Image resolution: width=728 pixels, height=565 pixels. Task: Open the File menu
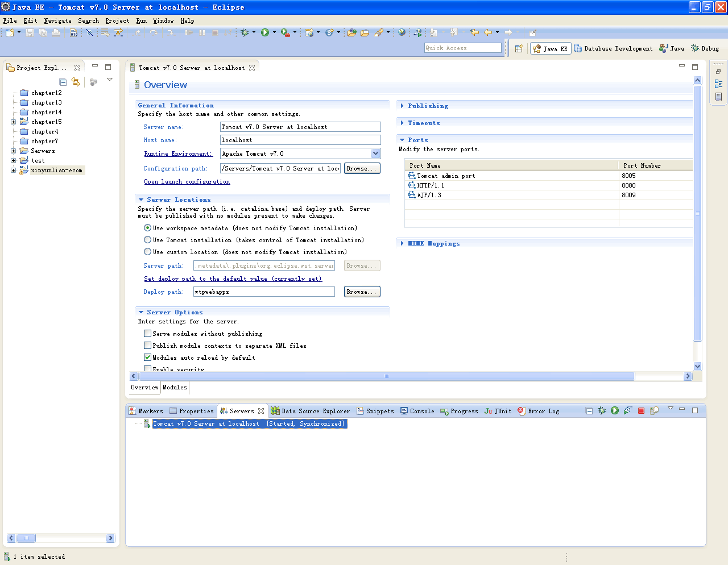point(10,20)
